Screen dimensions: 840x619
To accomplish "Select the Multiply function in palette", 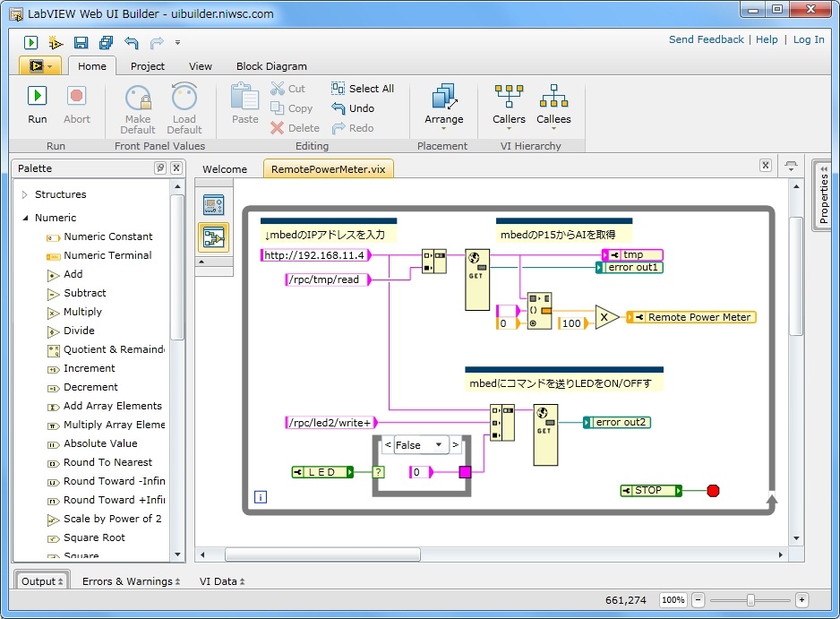I will [74, 312].
